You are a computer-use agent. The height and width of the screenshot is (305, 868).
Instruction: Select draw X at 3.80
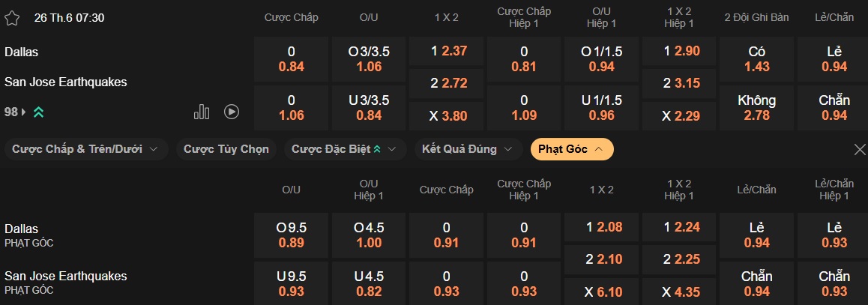point(447,115)
